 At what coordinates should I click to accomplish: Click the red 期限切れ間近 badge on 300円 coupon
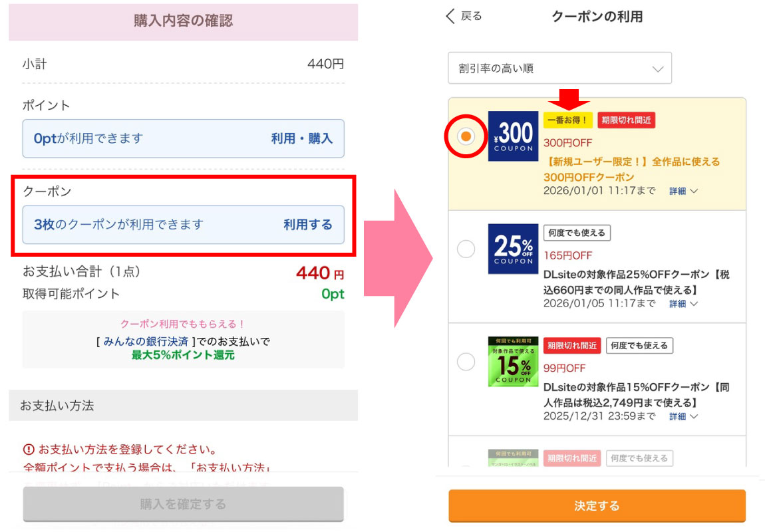pos(626,120)
